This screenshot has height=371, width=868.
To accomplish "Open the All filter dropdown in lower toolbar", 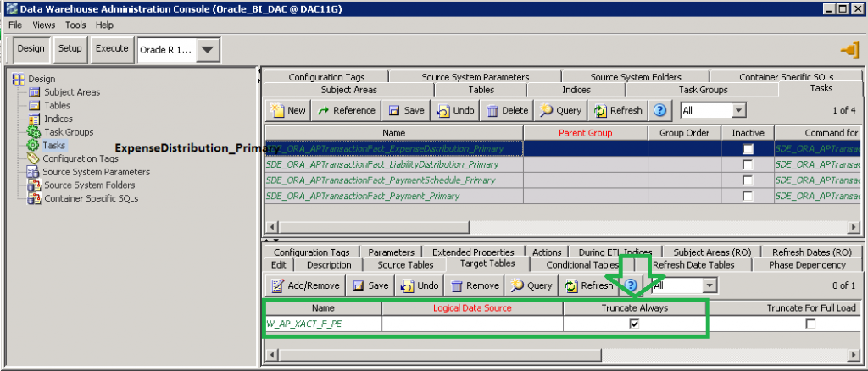I will (709, 285).
